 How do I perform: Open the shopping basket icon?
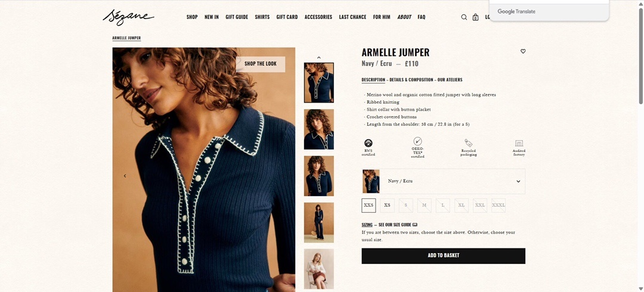click(475, 17)
